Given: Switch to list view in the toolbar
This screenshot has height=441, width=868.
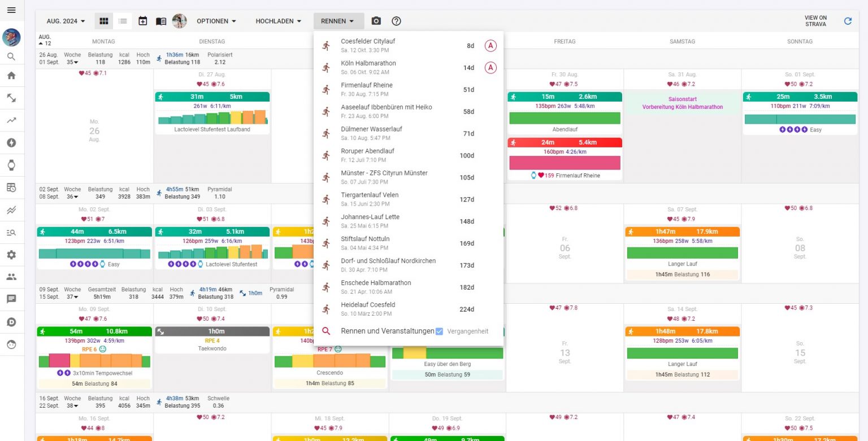Looking at the screenshot, I should coord(123,21).
